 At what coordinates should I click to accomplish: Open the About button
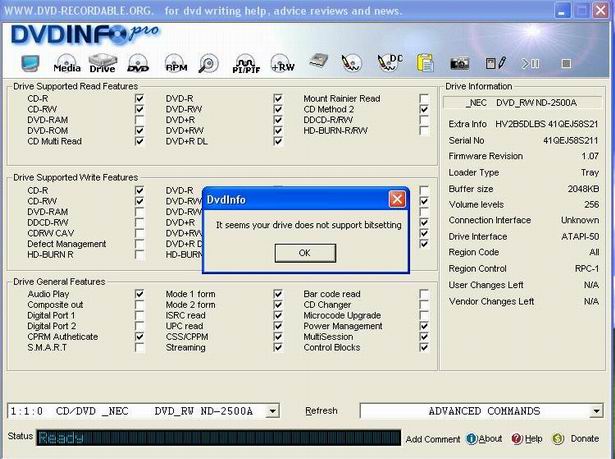pos(484,439)
